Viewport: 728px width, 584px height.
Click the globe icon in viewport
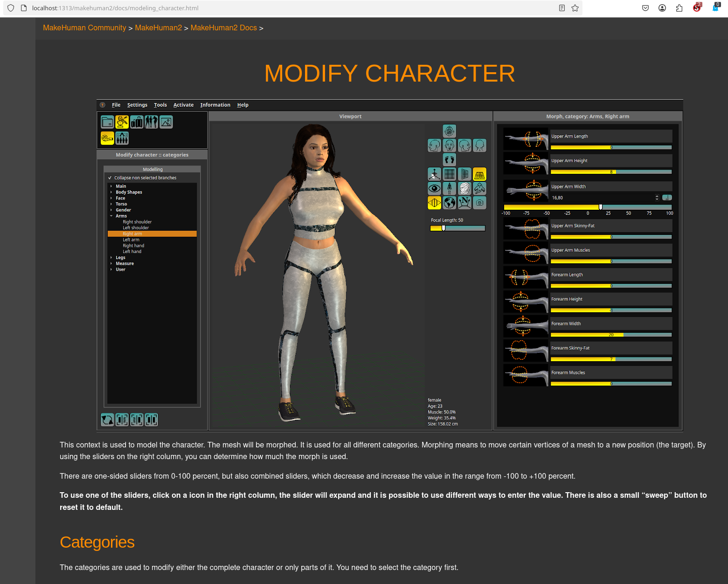point(449,203)
